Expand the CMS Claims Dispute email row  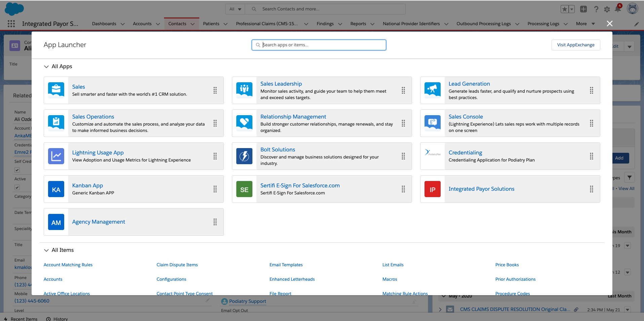[x=440, y=310]
